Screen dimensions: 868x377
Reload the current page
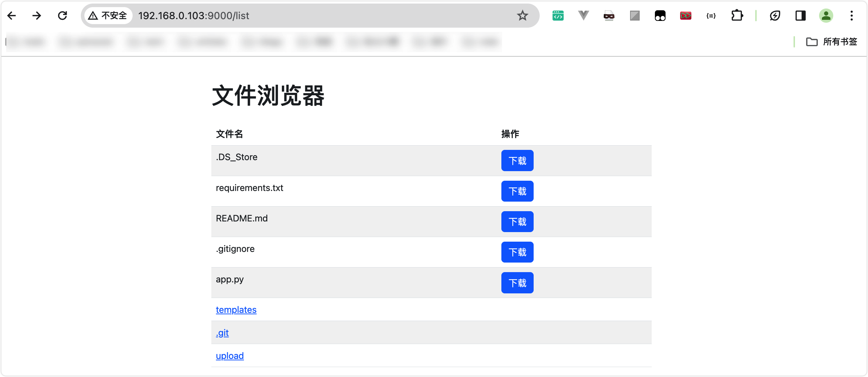click(62, 15)
